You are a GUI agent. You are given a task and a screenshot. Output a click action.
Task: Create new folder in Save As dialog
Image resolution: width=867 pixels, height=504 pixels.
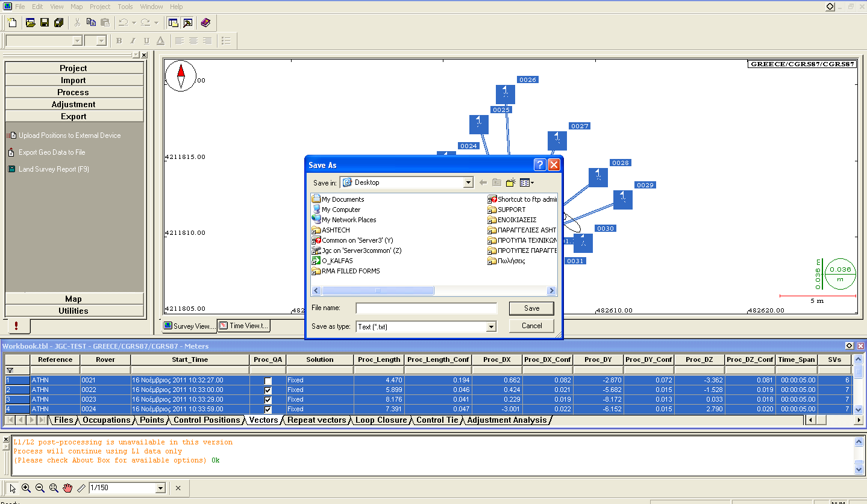(x=511, y=182)
